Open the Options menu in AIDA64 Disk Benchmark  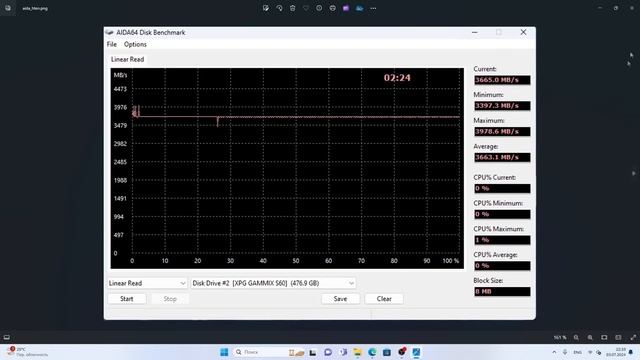pos(135,44)
